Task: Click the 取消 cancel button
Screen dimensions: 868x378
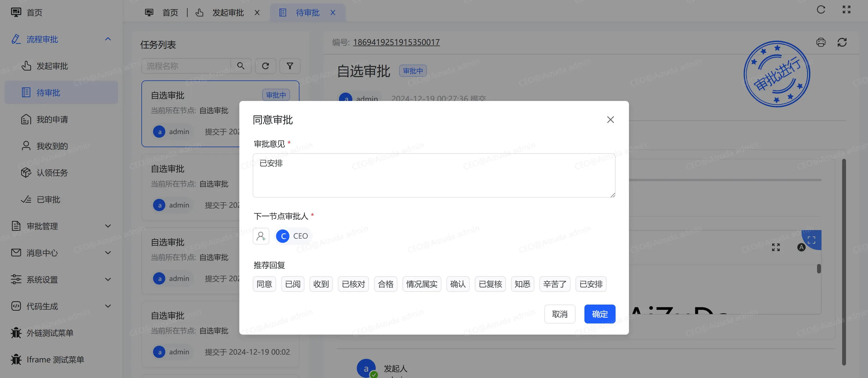Action: click(560, 314)
